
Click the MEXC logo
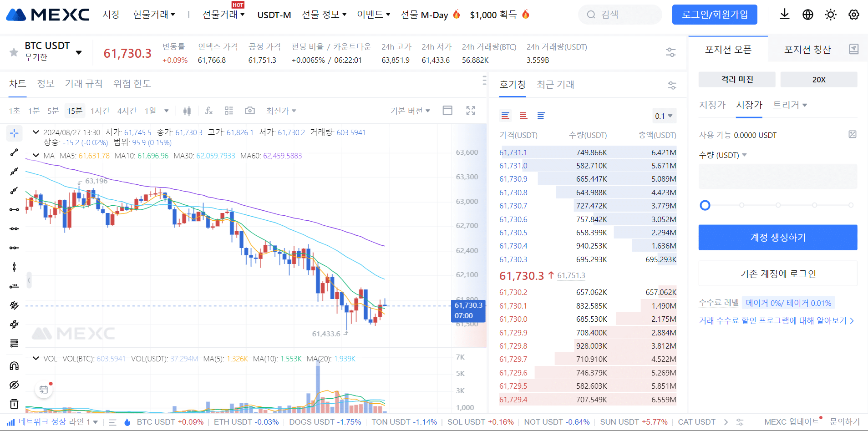tap(48, 15)
